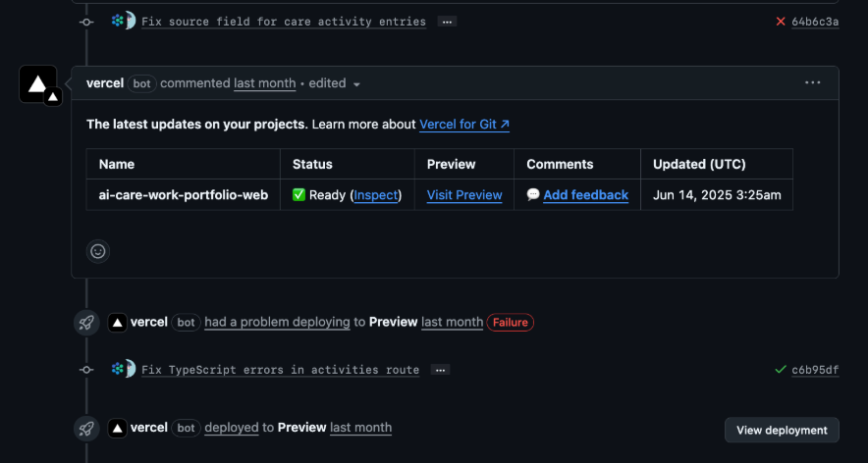Screen dimensions: 868x463
Task: View failed check status beside 64b6c3a
Action: (x=781, y=22)
